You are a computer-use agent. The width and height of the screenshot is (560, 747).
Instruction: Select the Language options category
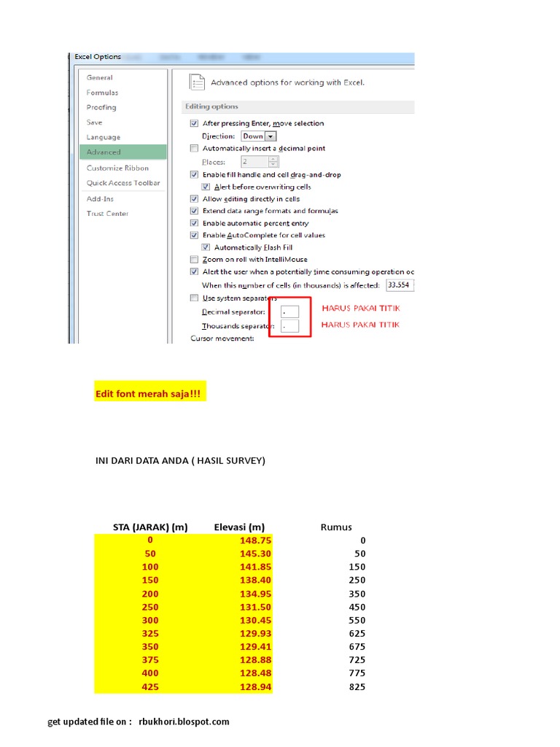104,137
